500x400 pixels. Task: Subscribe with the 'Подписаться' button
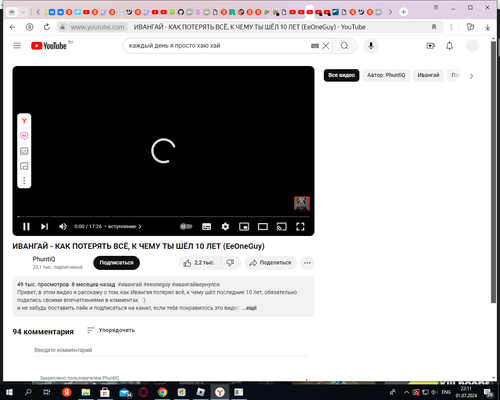click(116, 263)
